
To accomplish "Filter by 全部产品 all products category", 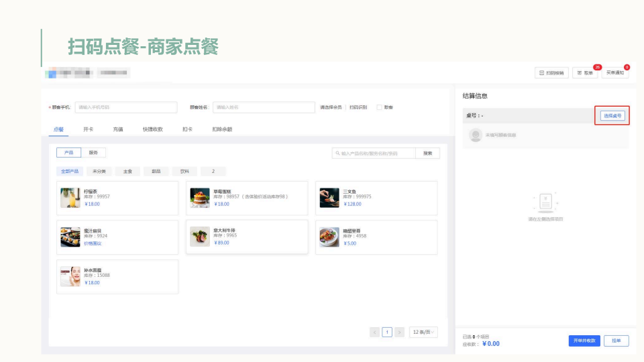I will [x=70, y=171].
